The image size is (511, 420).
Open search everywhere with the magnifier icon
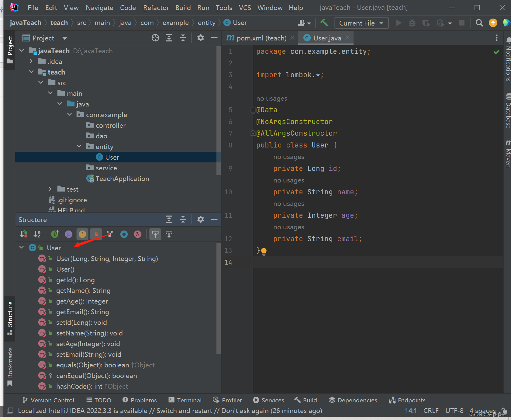(x=479, y=23)
